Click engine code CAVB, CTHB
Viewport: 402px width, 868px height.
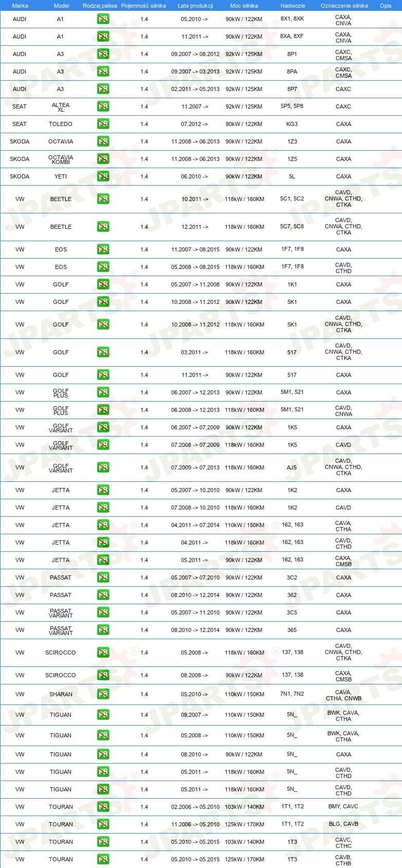pos(343,860)
